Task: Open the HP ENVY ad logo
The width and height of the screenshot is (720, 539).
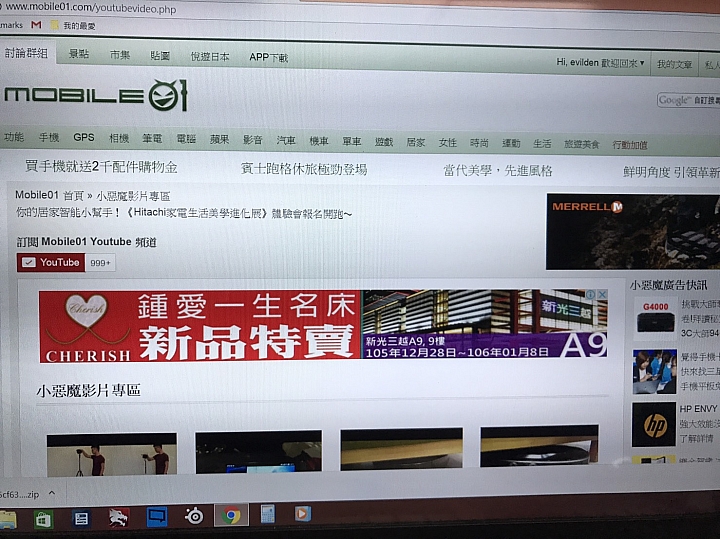Action: click(654, 425)
